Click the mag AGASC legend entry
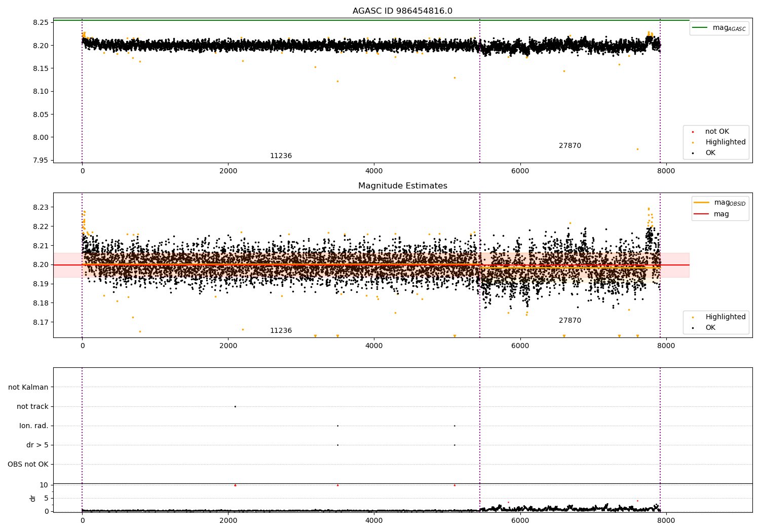 click(x=719, y=28)
